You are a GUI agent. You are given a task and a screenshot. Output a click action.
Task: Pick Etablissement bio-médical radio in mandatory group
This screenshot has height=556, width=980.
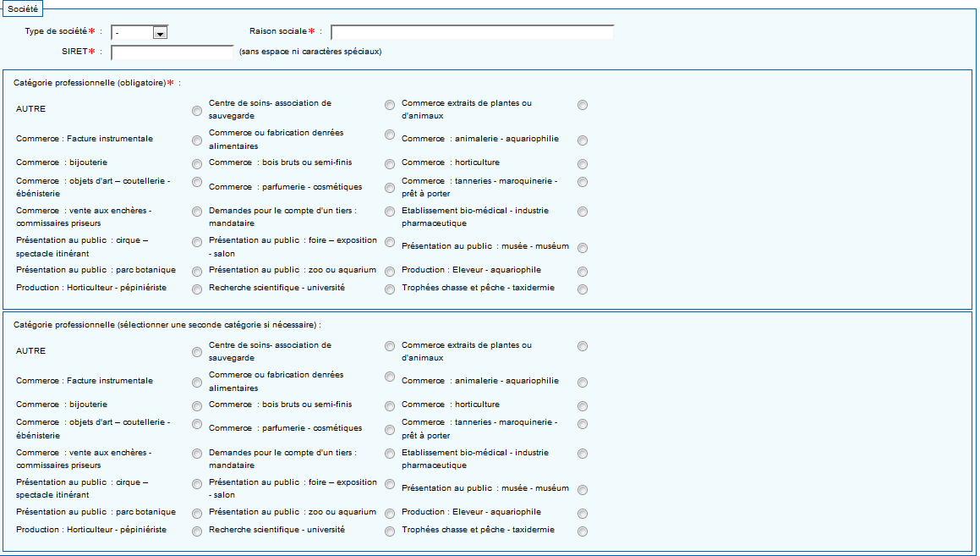583,212
